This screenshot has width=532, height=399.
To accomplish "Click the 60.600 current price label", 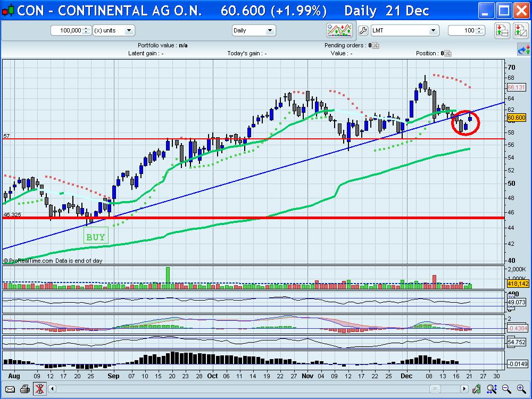I will click(x=517, y=118).
